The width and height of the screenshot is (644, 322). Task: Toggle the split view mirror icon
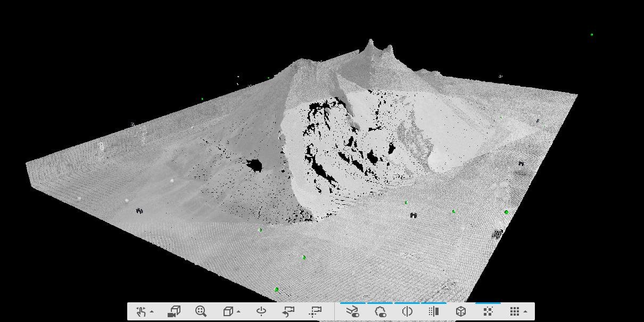point(407,311)
